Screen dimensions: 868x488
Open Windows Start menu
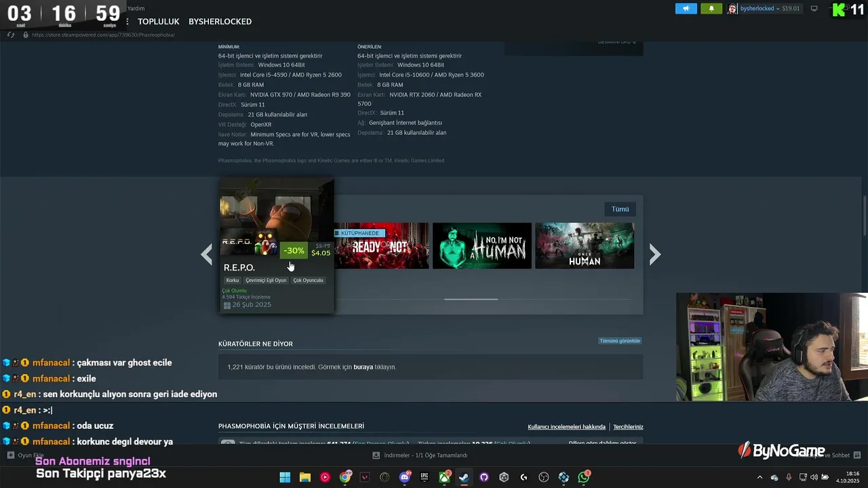[x=285, y=477]
